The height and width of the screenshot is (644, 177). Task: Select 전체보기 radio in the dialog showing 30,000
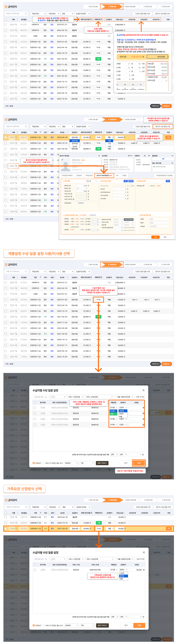(34, 625)
